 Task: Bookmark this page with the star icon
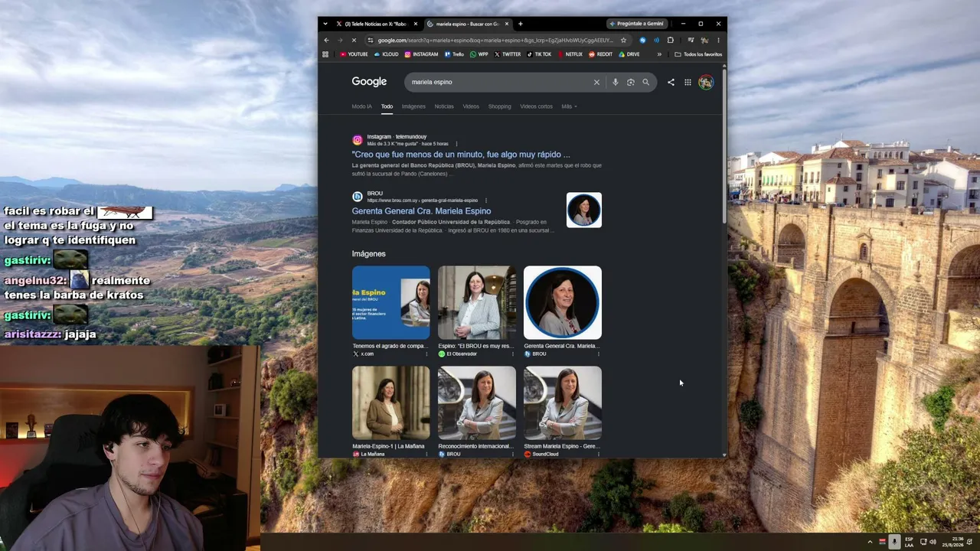click(623, 40)
